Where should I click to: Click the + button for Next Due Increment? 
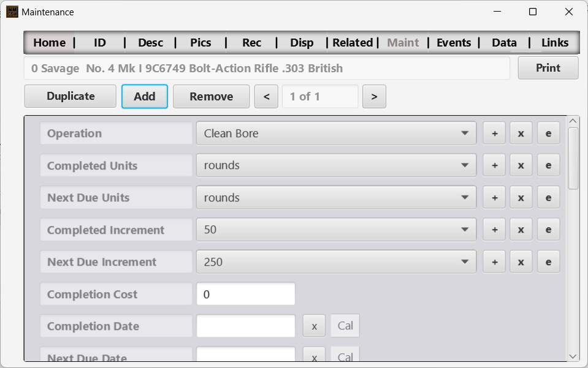[494, 261]
